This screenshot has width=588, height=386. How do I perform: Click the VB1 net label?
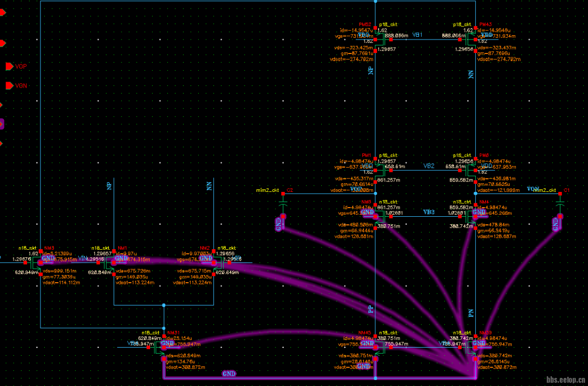(x=417, y=35)
